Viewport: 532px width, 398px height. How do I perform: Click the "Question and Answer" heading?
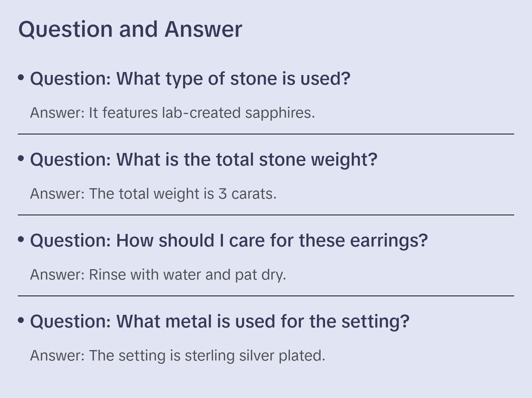130,29
